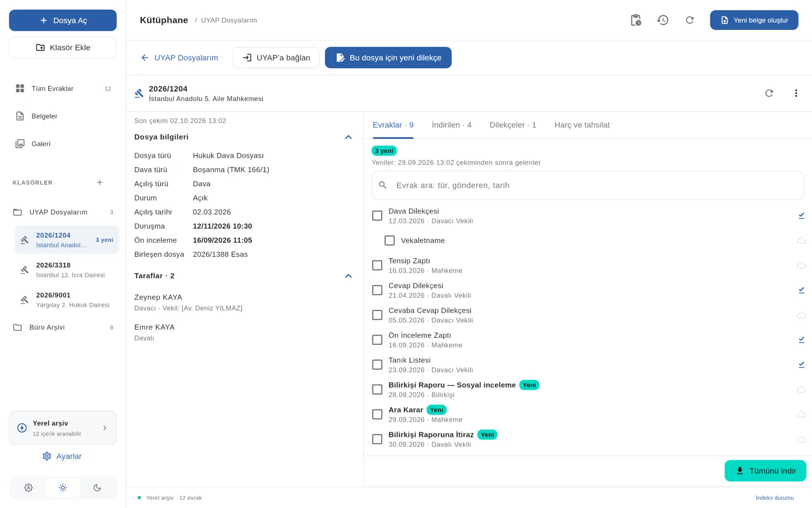Collapse the Dosya bilgileri section

tap(348, 137)
